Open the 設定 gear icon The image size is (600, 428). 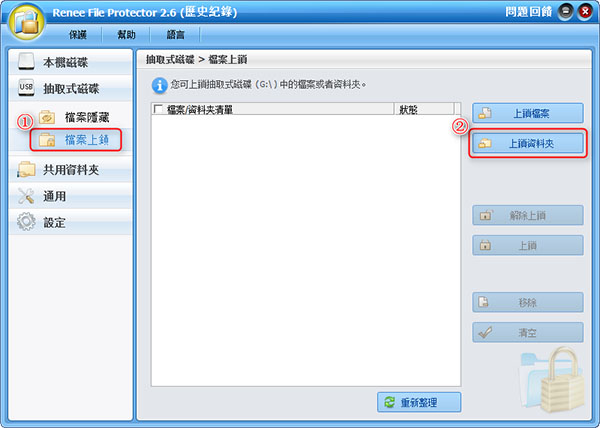26,222
